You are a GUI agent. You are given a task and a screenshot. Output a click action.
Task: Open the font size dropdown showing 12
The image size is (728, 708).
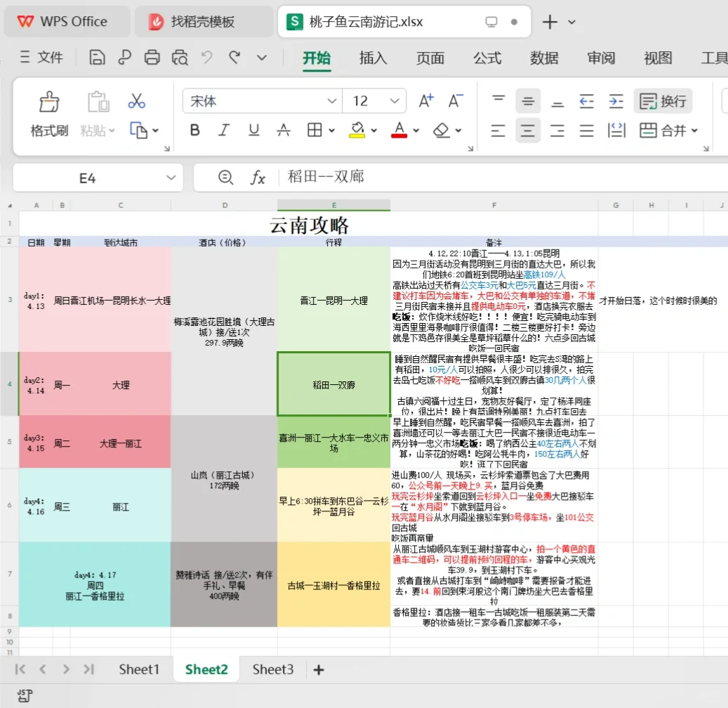[x=395, y=100]
